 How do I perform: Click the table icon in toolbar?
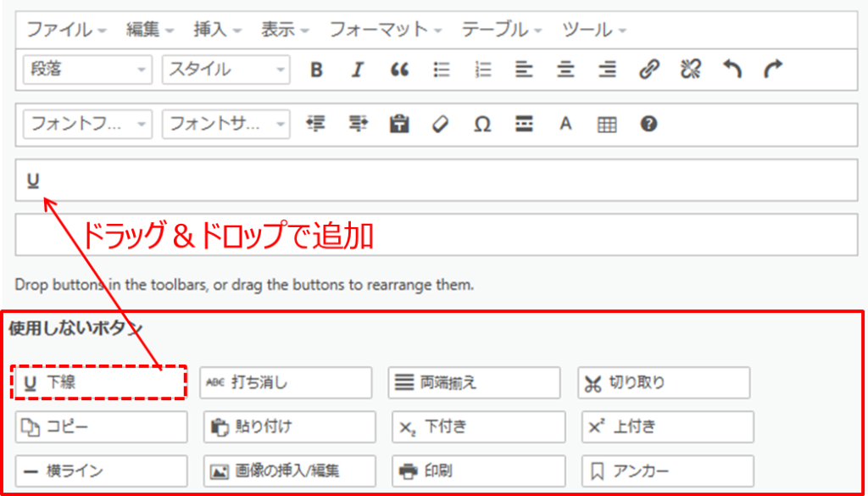pos(607,125)
